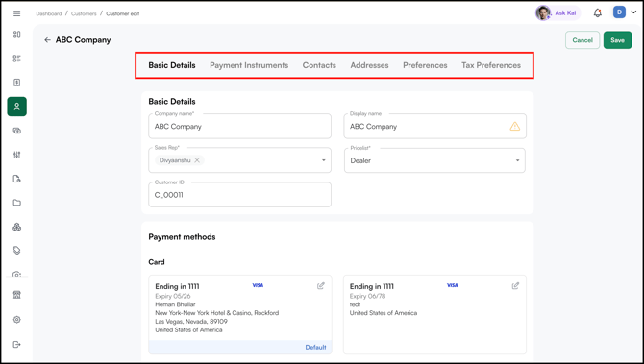This screenshot has height=364, width=644.
Task: Click the Visa logo on Heman Bhullar's card
Action: 258,285
